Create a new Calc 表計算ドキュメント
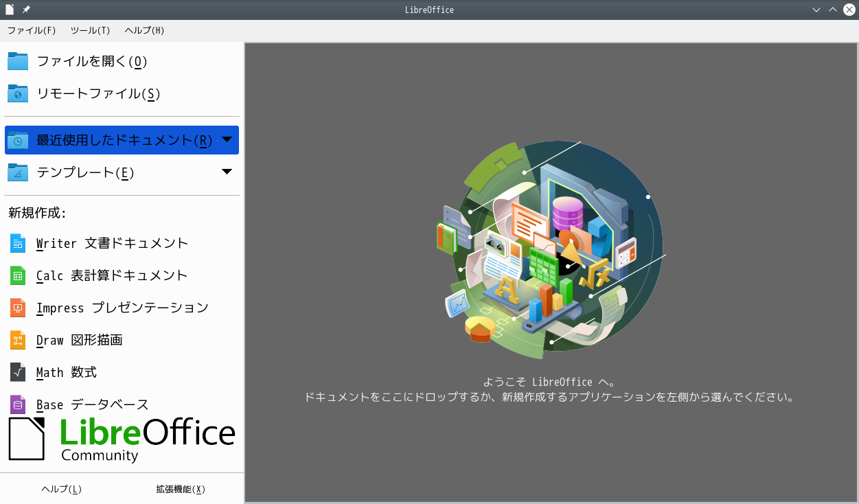859x504 pixels. 122,275
